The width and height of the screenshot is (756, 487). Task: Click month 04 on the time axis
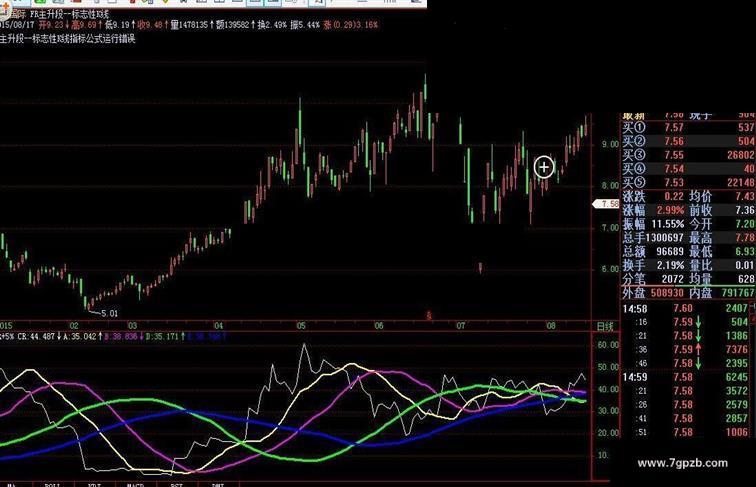[218, 326]
